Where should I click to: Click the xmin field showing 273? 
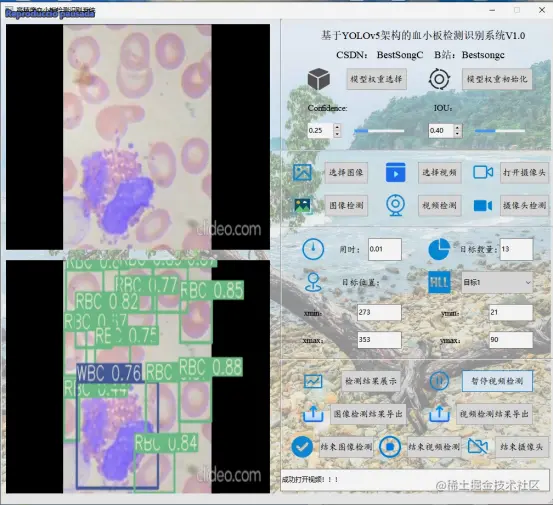pyautogui.click(x=379, y=312)
